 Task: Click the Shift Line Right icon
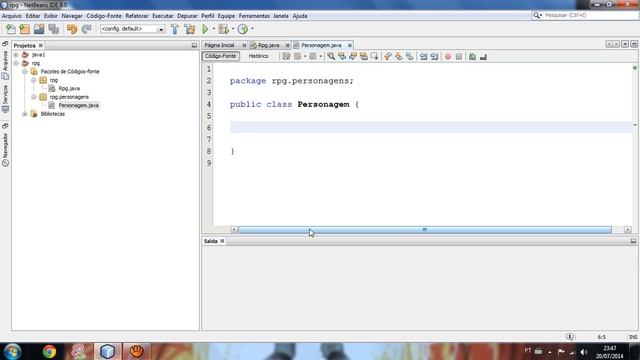coord(434,57)
